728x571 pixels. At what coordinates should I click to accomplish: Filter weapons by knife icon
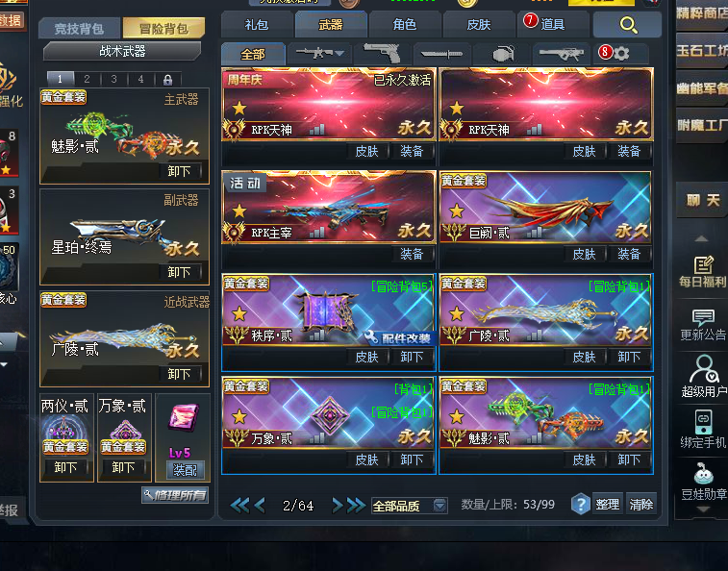tap(441, 54)
